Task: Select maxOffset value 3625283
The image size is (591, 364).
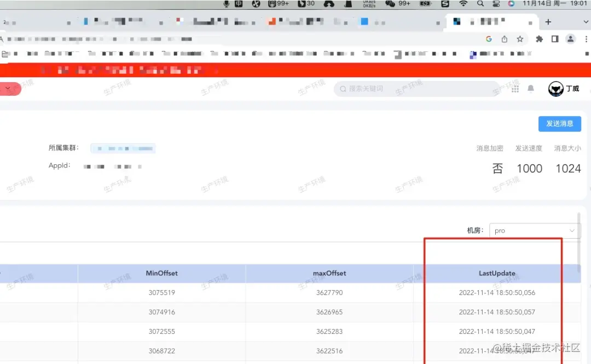Action: pyautogui.click(x=329, y=332)
